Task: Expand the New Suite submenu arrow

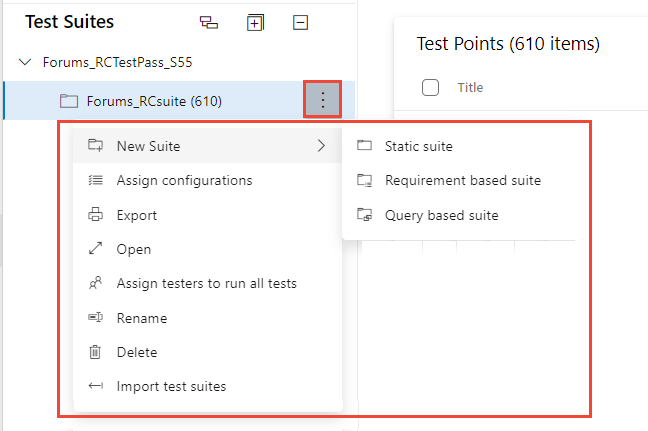Action: pos(321,146)
